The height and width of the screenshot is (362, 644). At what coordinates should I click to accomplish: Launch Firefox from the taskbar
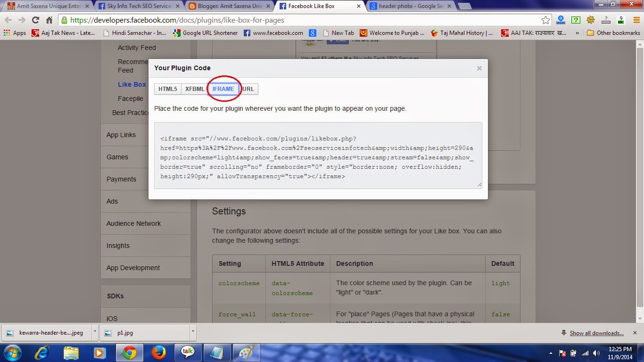[159, 353]
